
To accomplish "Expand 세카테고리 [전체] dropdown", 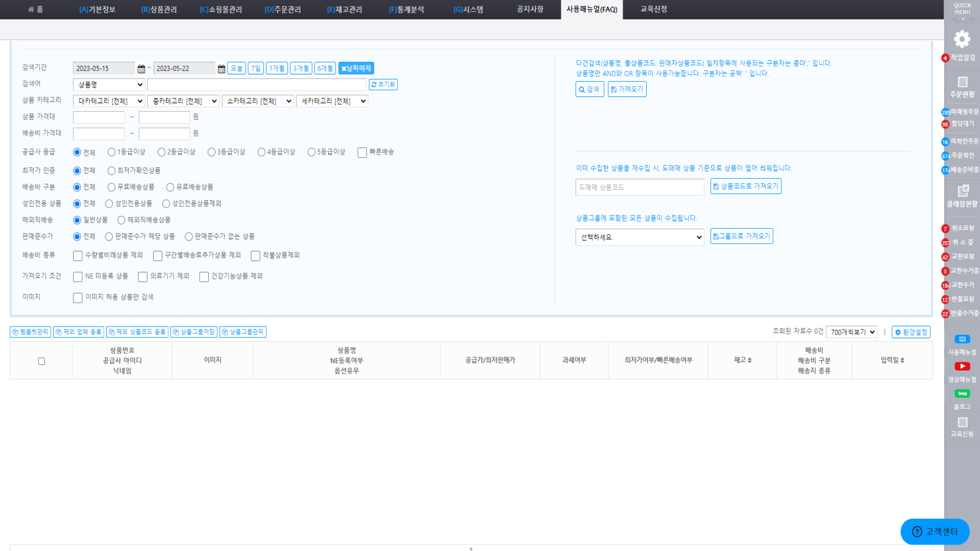I will click(332, 101).
